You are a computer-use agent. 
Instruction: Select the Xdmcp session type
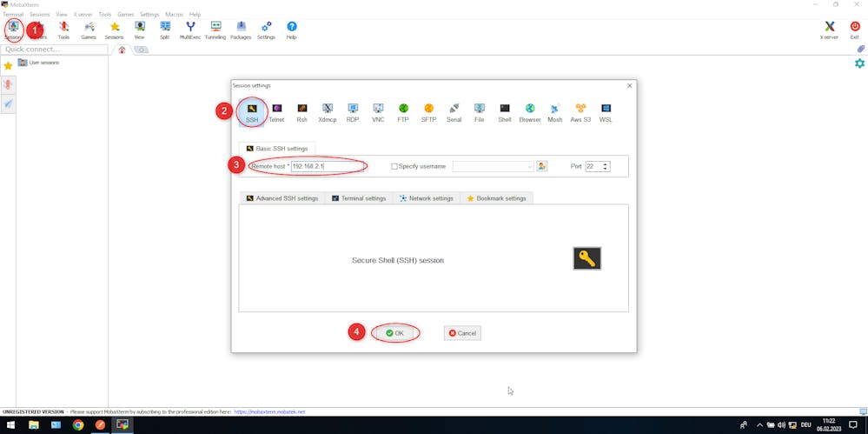click(328, 112)
